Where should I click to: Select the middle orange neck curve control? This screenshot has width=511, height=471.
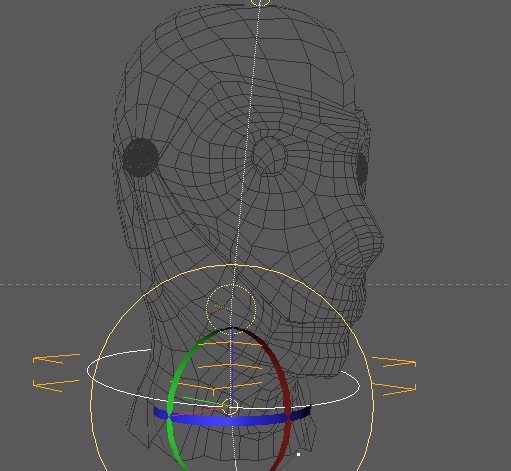[x=230, y=367]
